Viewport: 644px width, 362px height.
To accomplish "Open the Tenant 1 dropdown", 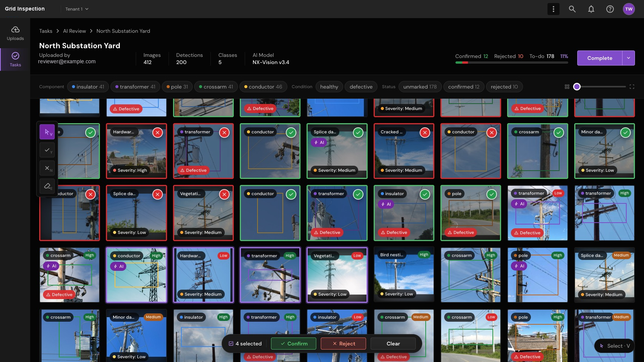I will click(77, 9).
